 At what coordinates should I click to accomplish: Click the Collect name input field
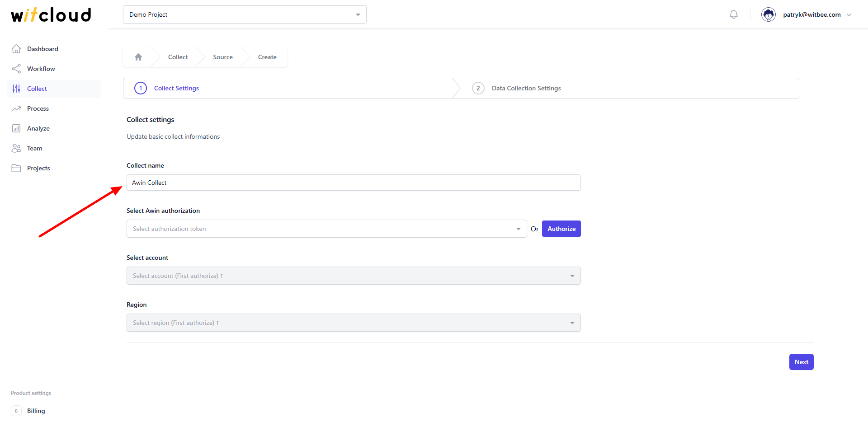point(354,183)
